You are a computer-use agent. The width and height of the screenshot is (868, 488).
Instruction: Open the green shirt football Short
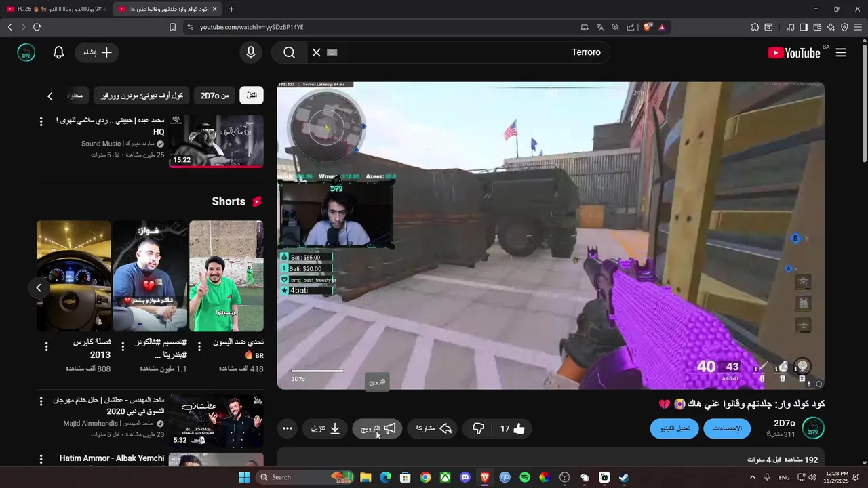(226, 276)
